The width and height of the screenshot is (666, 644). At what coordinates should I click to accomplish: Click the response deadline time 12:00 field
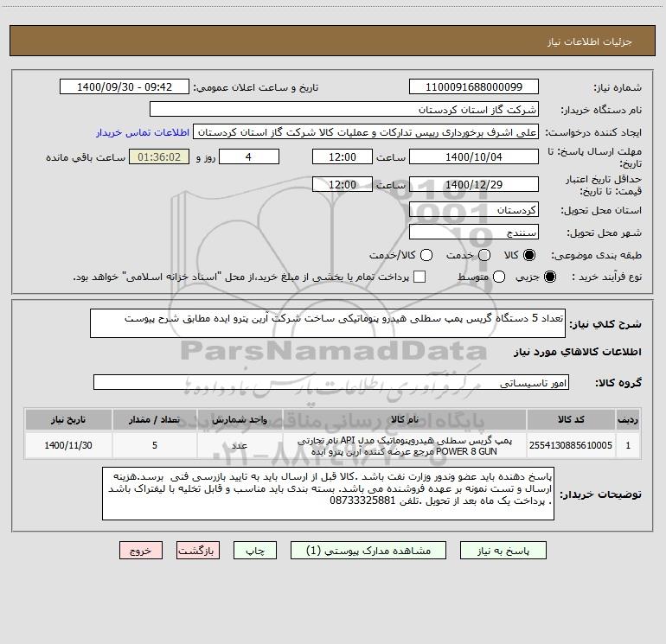coord(343,157)
